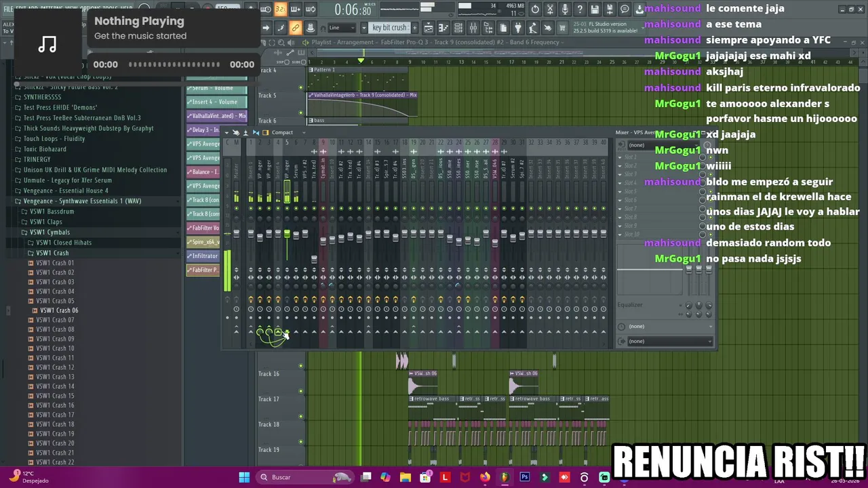Open the speech bubble icon in toolbar
The image size is (868, 488).
click(625, 9)
